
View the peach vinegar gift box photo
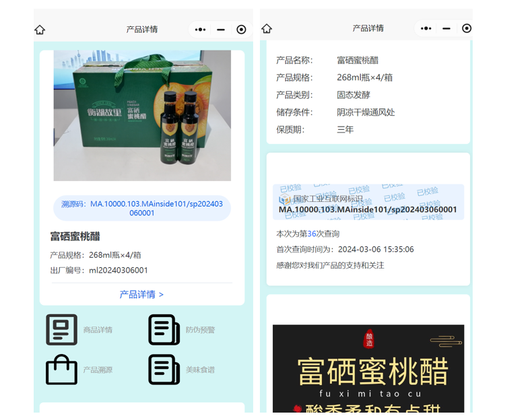click(x=142, y=116)
